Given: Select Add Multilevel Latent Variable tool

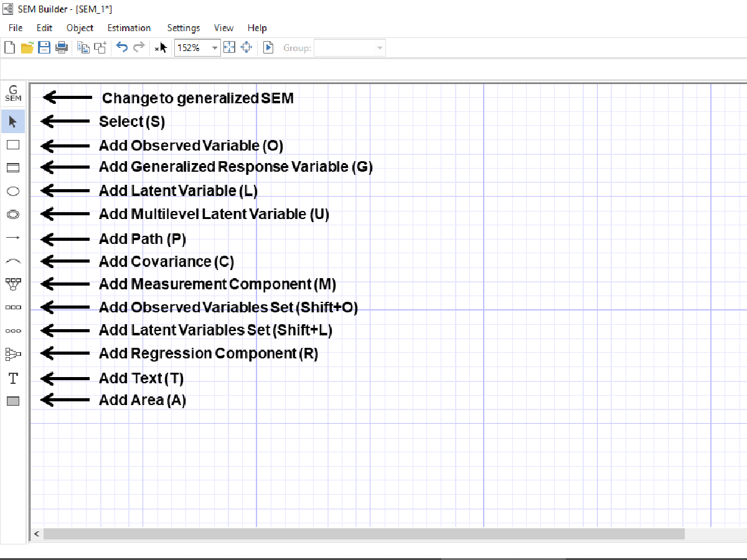Looking at the screenshot, I should pos(13,215).
